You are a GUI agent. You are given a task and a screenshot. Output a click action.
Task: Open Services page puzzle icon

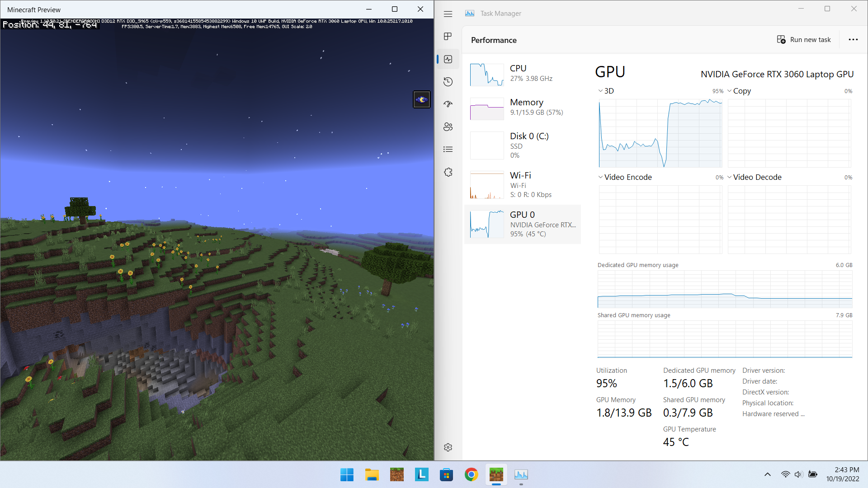(x=448, y=172)
